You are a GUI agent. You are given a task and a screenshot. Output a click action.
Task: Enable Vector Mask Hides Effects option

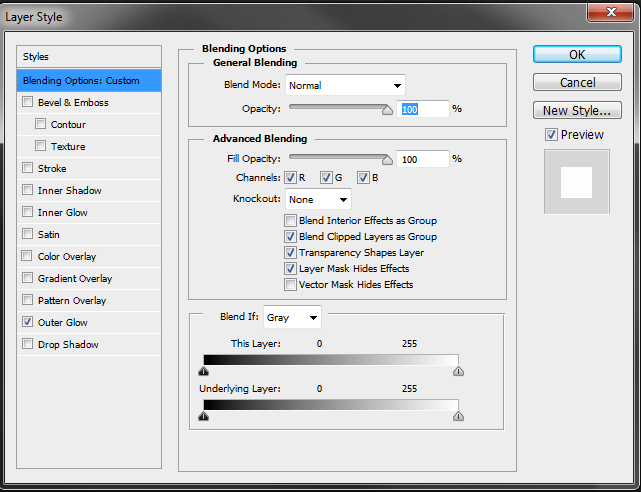290,285
